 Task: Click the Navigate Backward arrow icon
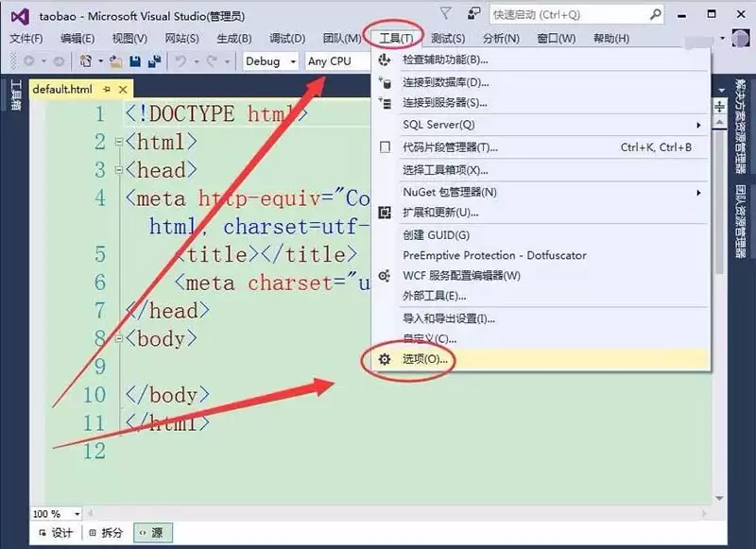(x=28, y=60)
